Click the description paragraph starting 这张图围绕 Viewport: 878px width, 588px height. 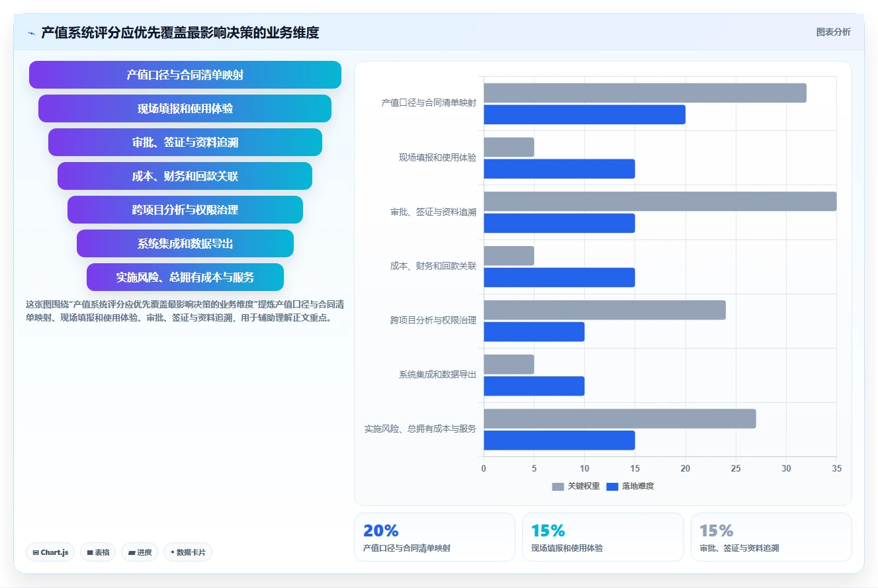click(x=185, y=311)
